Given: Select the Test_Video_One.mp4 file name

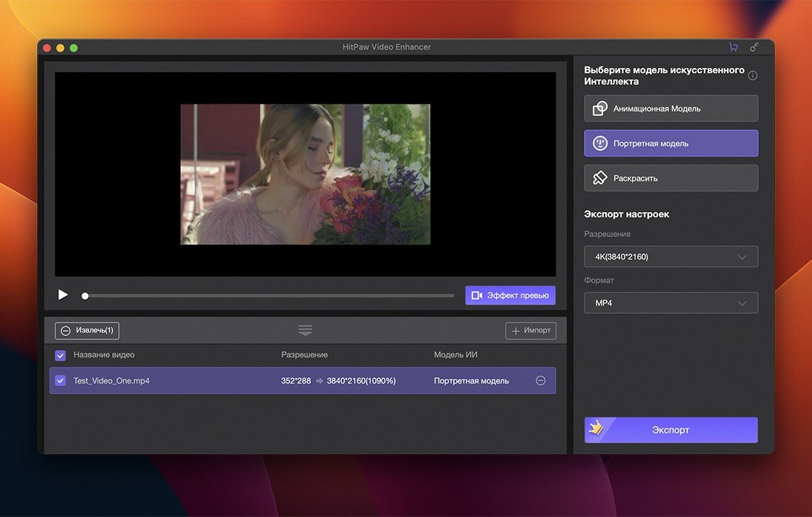Looking at the screenshot, I should 111,381.
